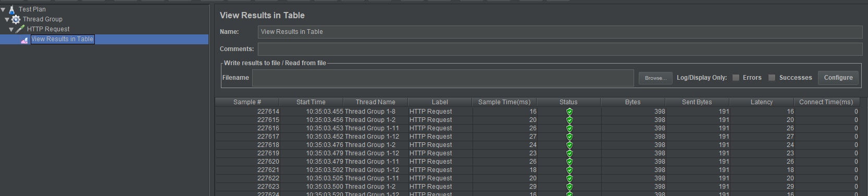Click the green status shield for sample 227616
868x196 pixels.
(569, 128)
